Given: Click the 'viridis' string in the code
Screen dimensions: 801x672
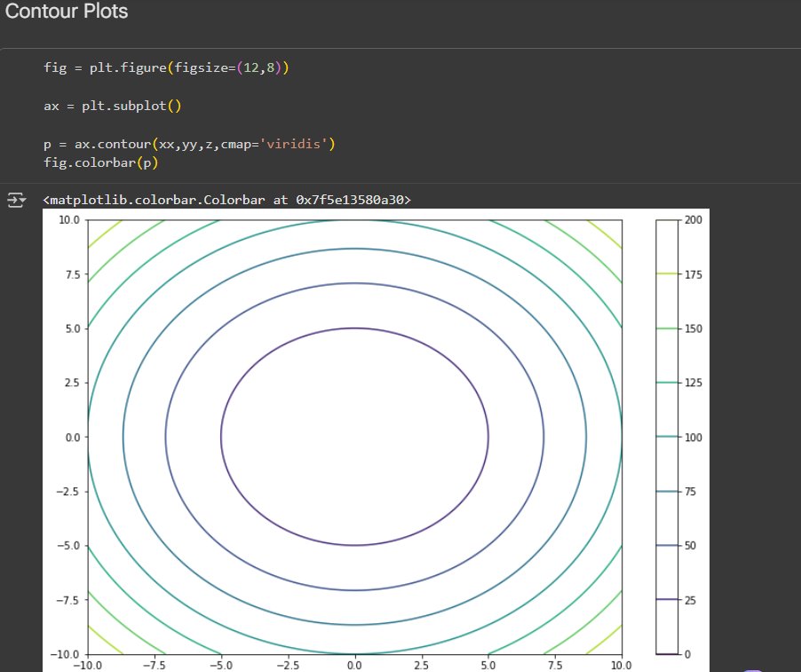Looking at the screenshot, I should (293, 144).
